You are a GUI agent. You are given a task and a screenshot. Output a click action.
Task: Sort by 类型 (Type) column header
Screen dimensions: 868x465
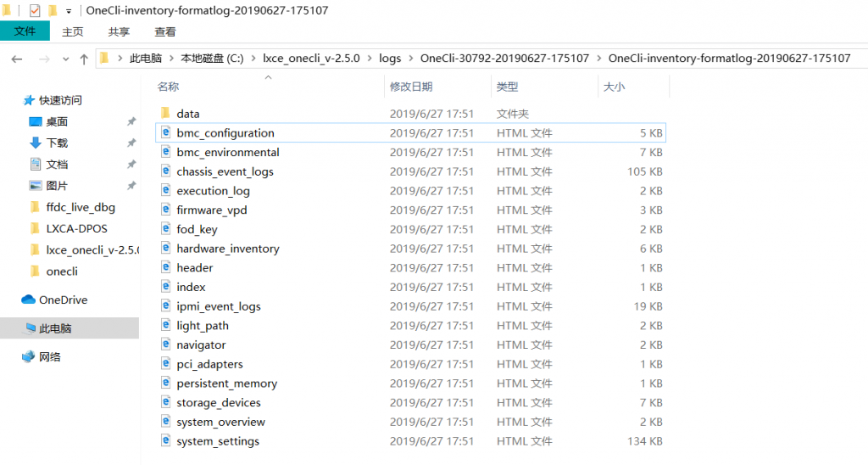[x=508, y=87]
